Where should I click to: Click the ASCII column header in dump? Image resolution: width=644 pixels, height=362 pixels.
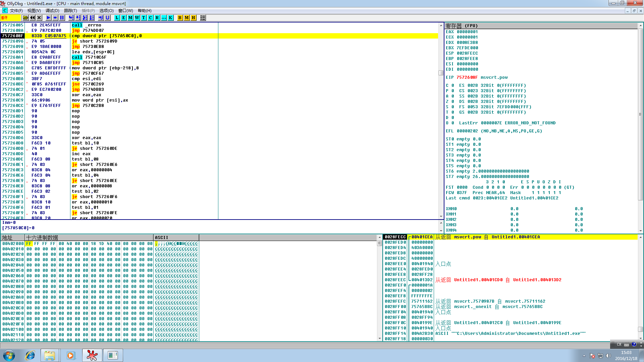176,238
